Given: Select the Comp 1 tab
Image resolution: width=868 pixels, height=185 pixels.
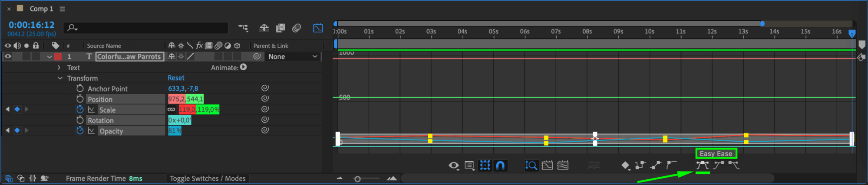Looking at the screenshot, I should point(41,9).
